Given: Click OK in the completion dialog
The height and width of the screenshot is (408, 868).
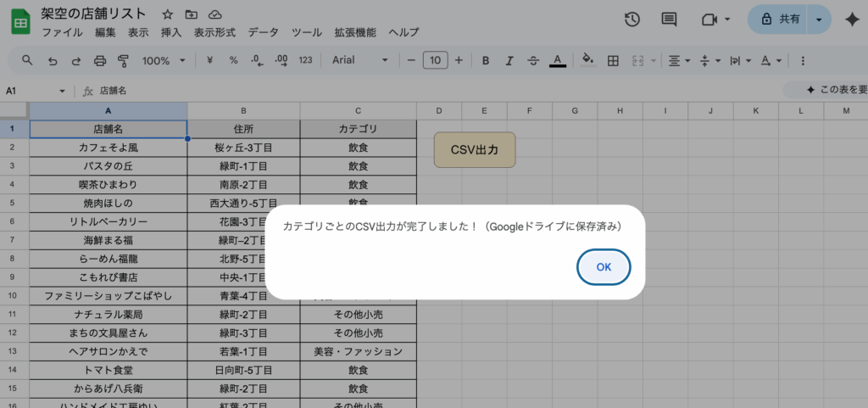Looking at the screenshot, I should [604, 267].
